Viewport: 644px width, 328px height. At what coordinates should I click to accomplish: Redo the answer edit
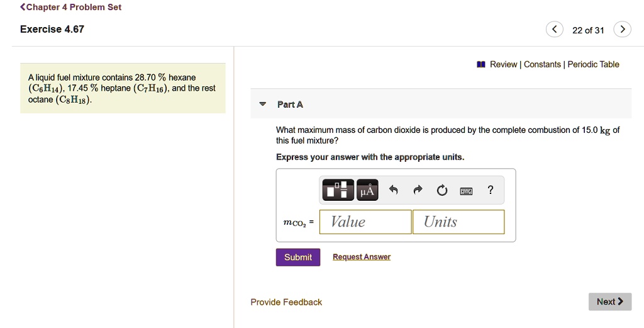[x=418, y=190]
